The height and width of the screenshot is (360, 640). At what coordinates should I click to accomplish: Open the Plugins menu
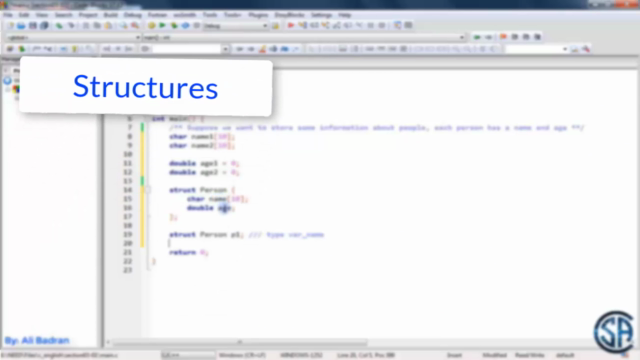pyautogui.click(x=258, y=15)
